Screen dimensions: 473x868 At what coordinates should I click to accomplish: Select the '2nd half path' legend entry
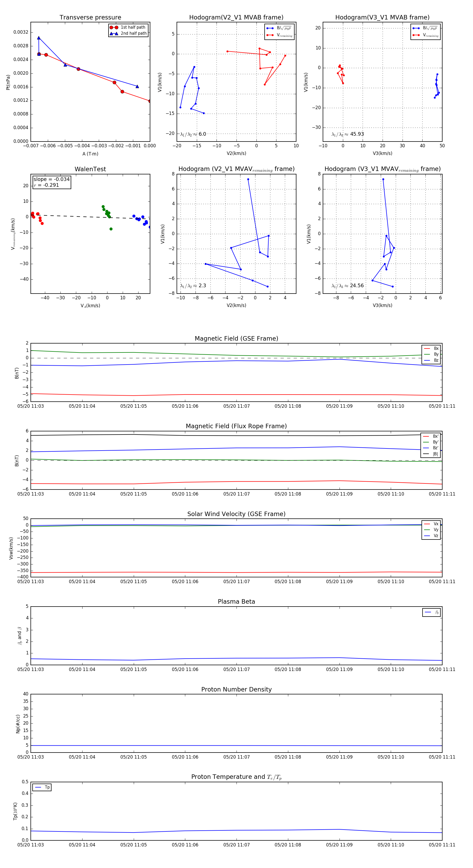(128, 33)
